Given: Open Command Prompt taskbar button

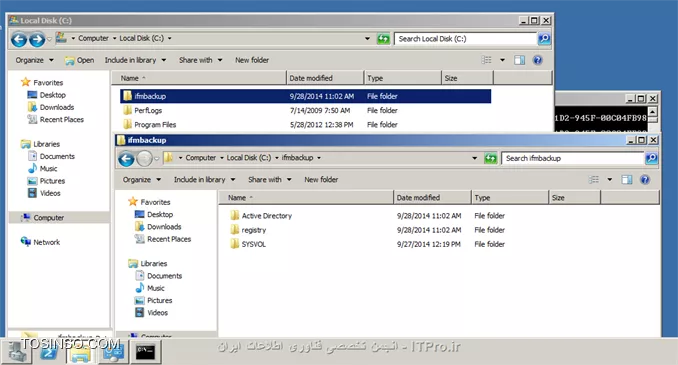Looking at the screenshot, I should tap(146, 352).
